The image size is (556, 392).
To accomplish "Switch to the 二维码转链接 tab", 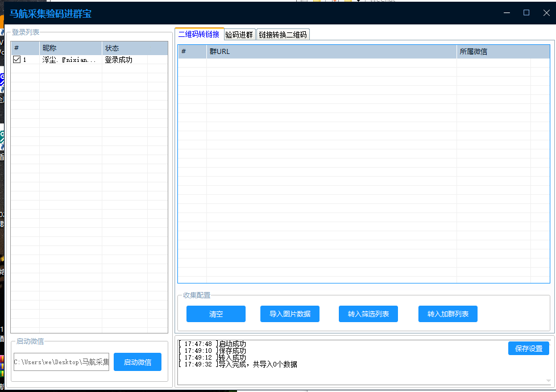I will pyautogui.click(x=198, y=34).
